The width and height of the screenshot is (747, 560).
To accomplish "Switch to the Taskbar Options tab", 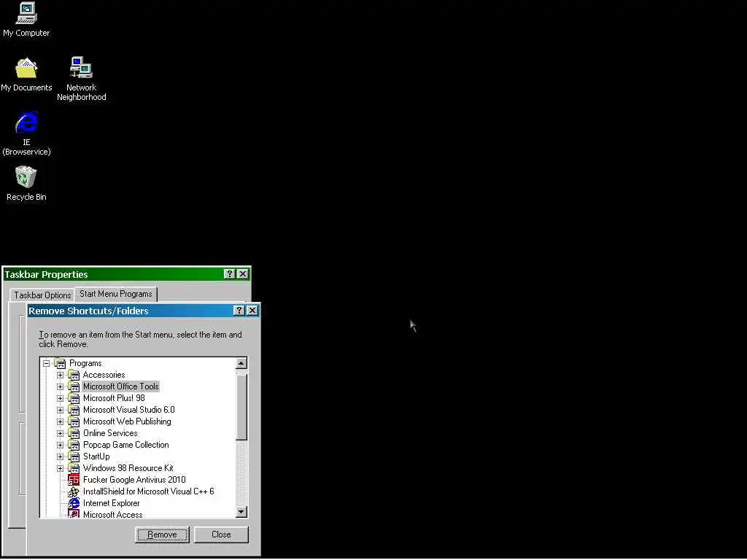I will click(x=42, y=295).
